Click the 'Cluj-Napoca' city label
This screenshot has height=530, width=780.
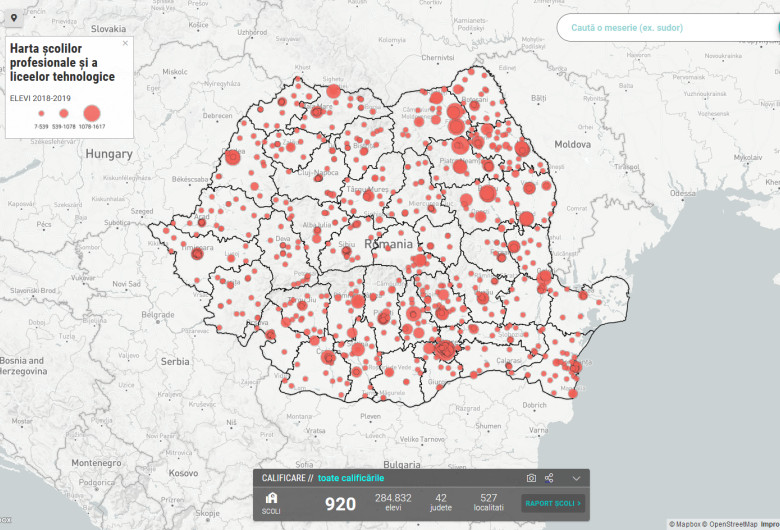click(318, 173)
